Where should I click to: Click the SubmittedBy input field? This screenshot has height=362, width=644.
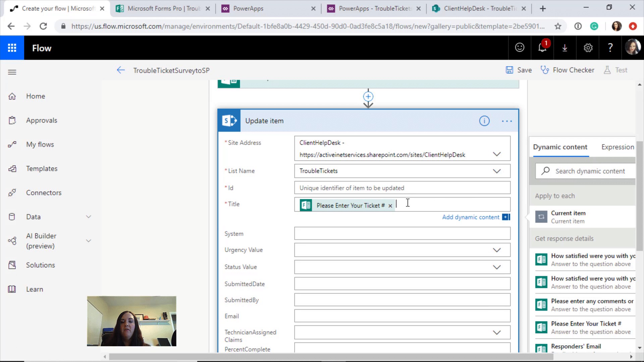point(402,300)
